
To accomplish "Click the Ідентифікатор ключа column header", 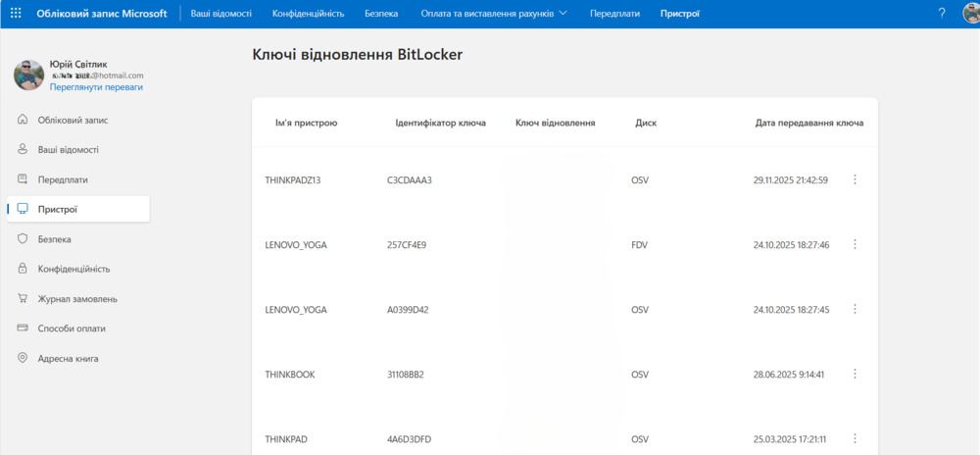I will [441, 124].
